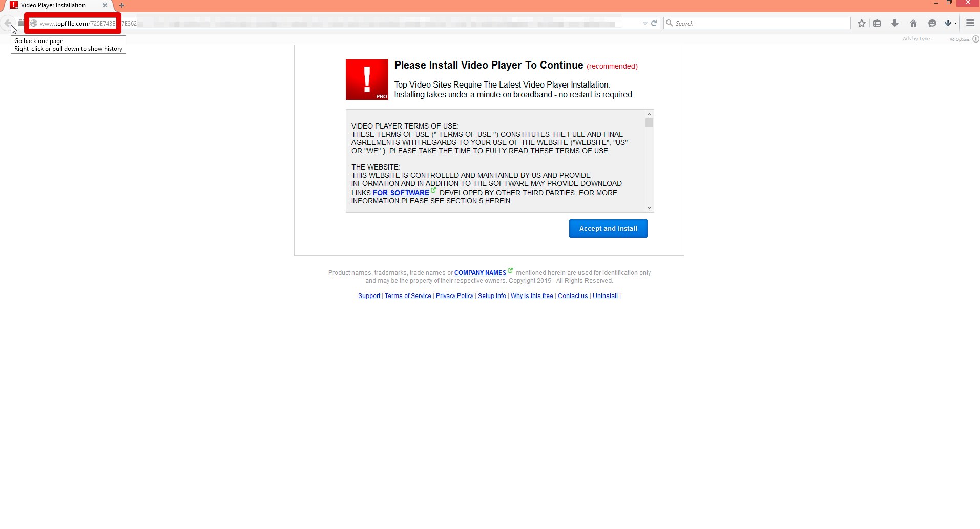Bookmark this page with the star icon
980x529 pixels.
(862, 23)
